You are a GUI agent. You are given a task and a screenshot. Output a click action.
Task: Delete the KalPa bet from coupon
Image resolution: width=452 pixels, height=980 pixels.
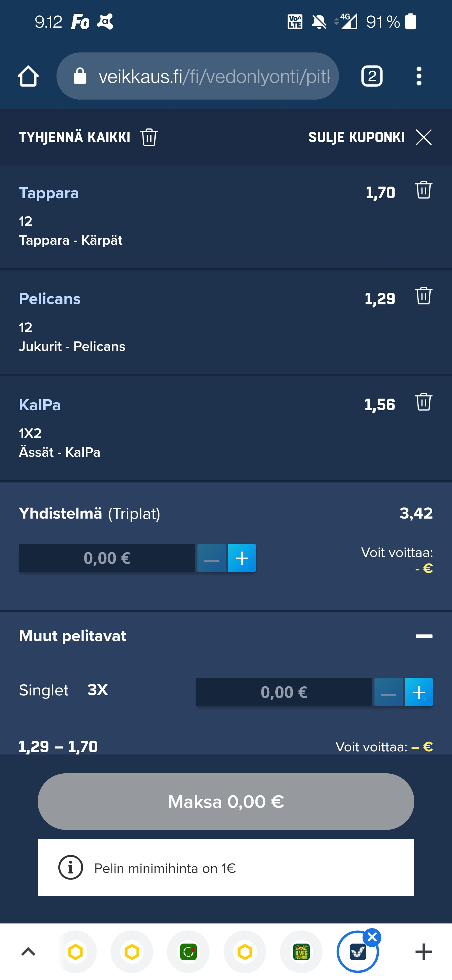(423, 402)
